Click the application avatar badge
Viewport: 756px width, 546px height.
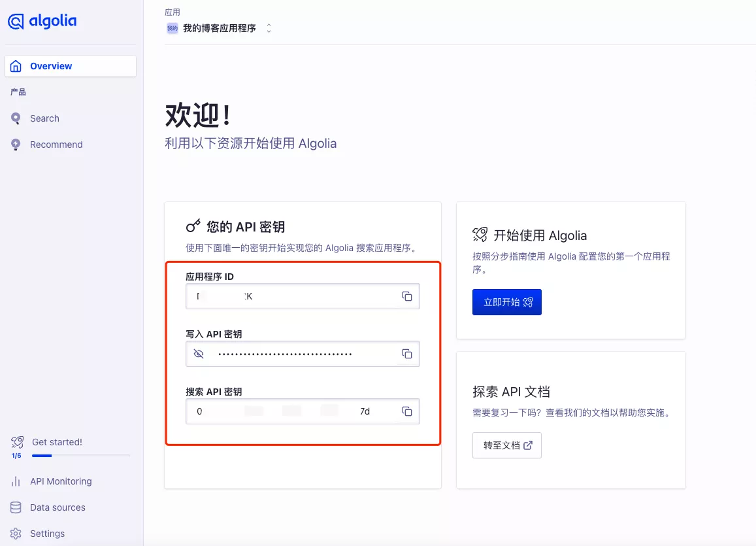(x=172, y=29)
